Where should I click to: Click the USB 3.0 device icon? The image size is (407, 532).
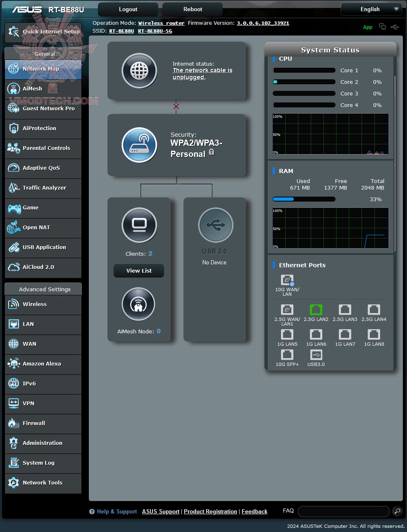click(x=215, y=225)
